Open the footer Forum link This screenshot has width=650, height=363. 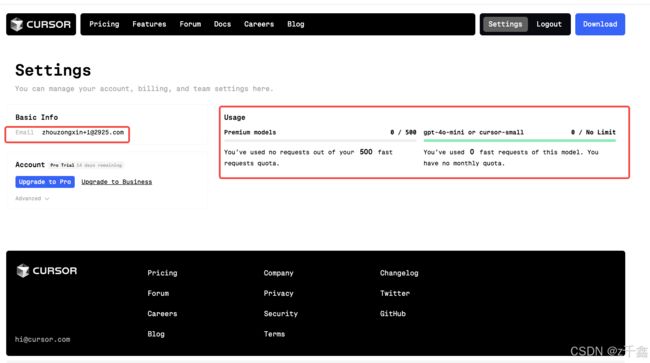pyautogui.click(x=158, y=293)
